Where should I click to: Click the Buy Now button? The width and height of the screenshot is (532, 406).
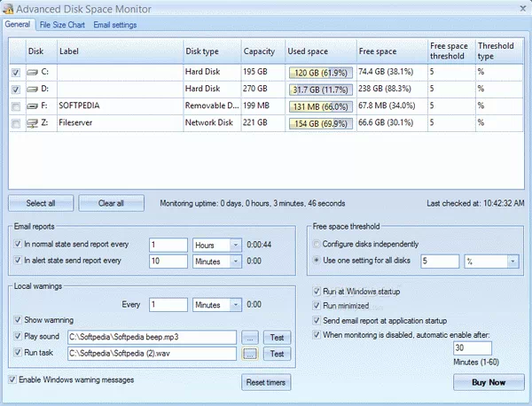489,382
